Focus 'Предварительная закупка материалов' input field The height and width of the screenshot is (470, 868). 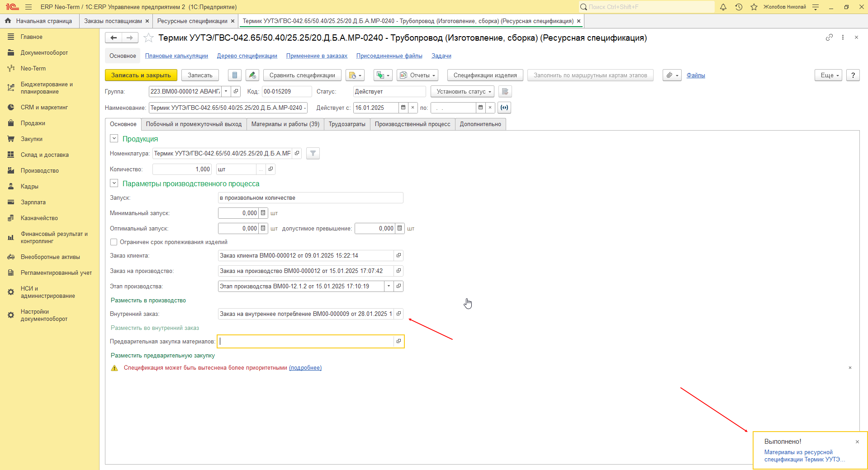[306, 341]
